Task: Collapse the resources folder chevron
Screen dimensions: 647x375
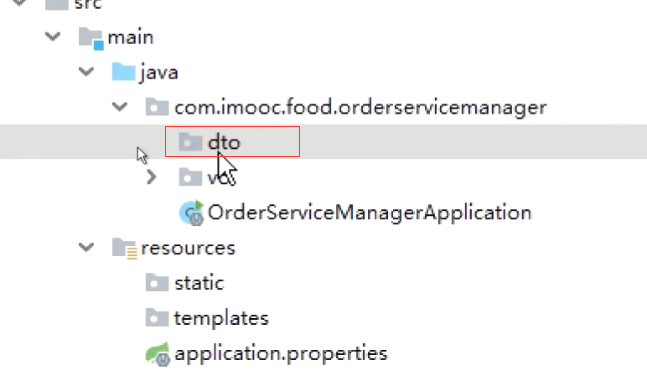Action: tap(86, 248)
